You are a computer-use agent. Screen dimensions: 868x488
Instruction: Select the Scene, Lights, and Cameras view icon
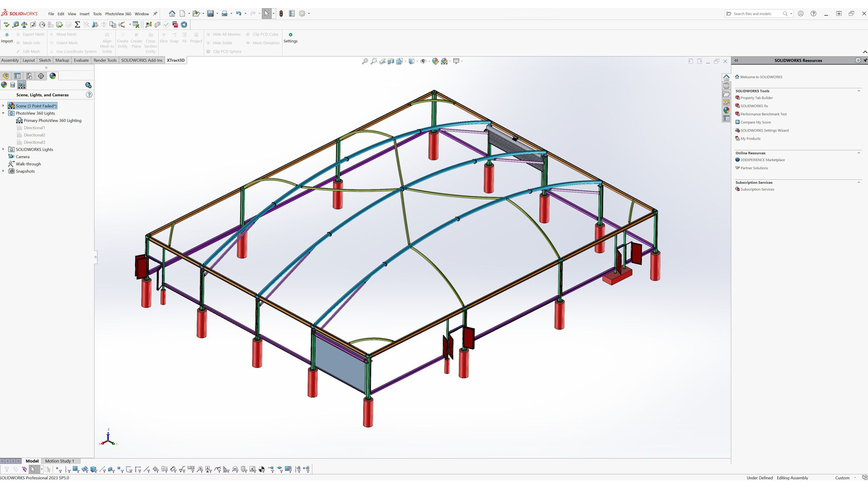point(22,85)
